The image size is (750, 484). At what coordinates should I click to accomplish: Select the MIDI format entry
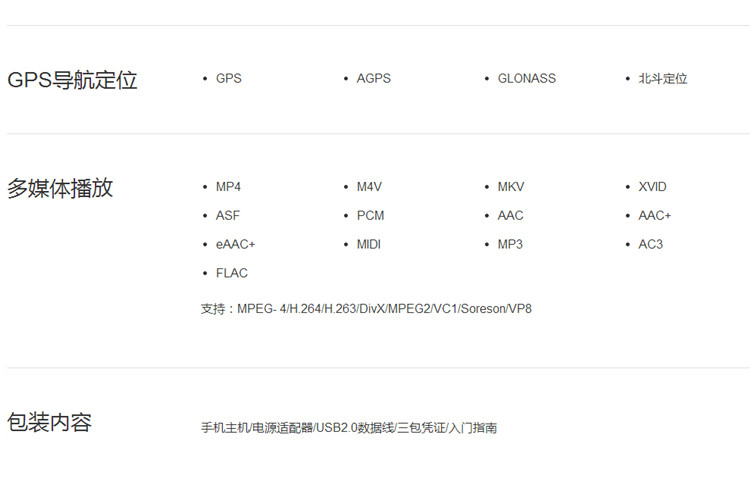369,244
